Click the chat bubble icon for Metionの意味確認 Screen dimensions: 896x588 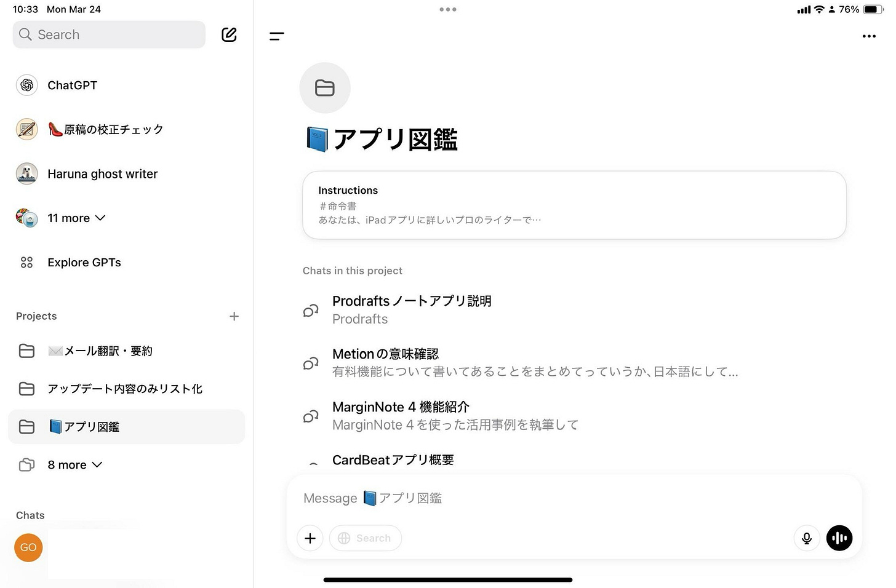[311, 364]
